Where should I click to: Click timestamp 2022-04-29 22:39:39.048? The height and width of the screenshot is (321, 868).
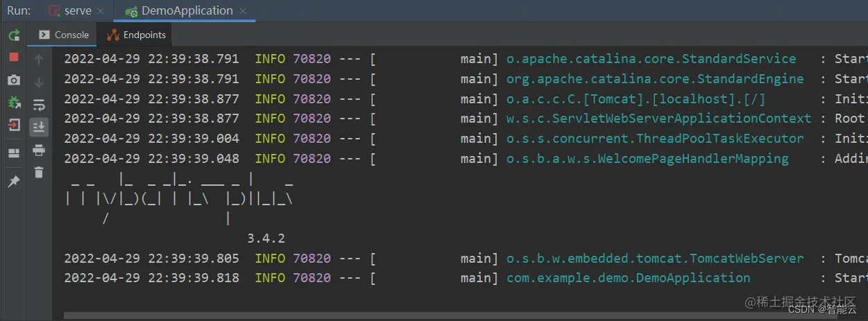[151, 159]
